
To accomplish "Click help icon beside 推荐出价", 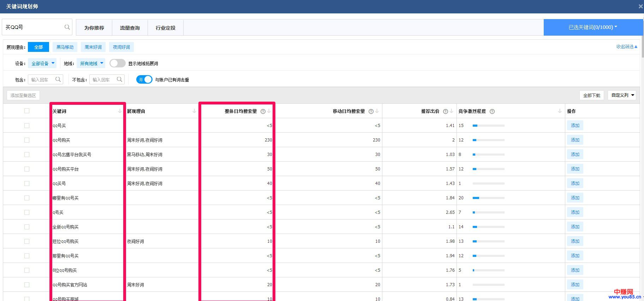I will point(445,112).
